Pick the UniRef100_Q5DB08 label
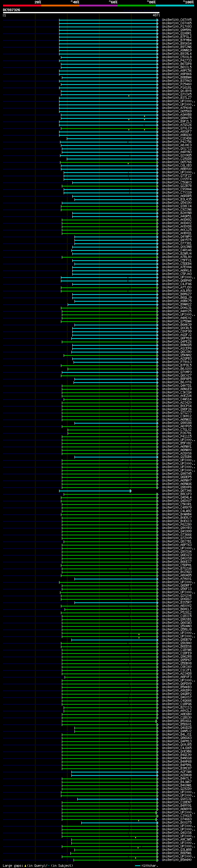 [x=177, y=664]
